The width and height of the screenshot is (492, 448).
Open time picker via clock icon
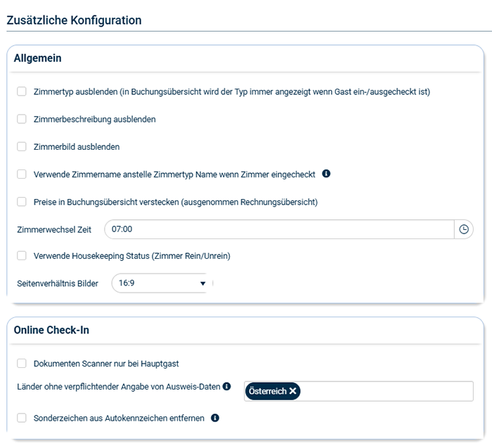(x=464, y=229)
